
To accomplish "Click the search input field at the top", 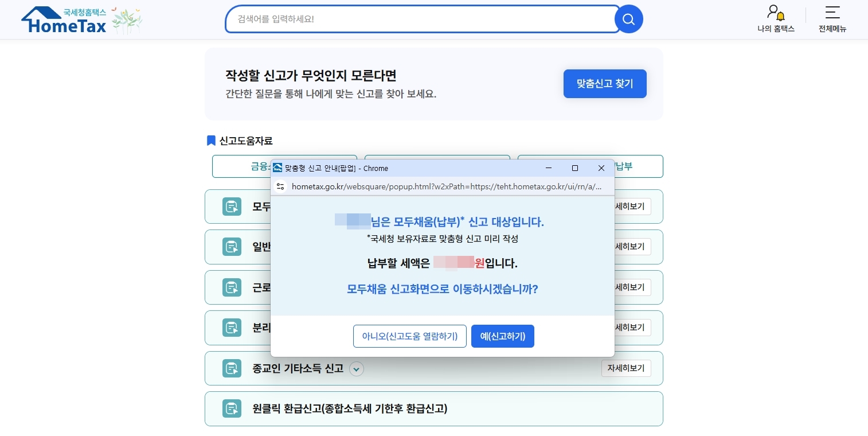I will point(423,19).
